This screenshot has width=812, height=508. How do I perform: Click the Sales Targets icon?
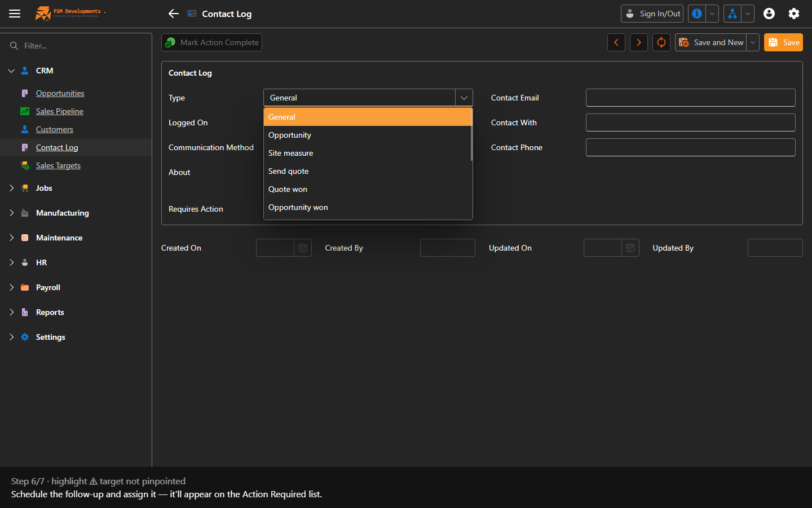[x=25, y=165]
